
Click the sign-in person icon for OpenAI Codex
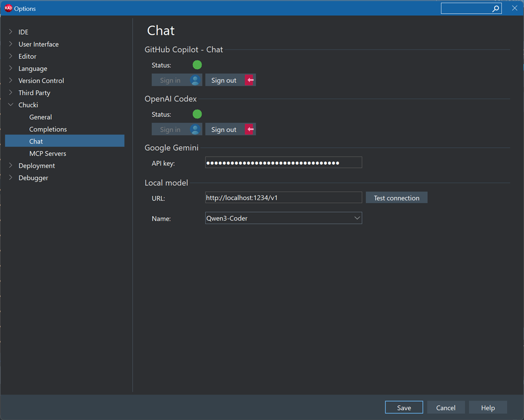coord(194,129)
